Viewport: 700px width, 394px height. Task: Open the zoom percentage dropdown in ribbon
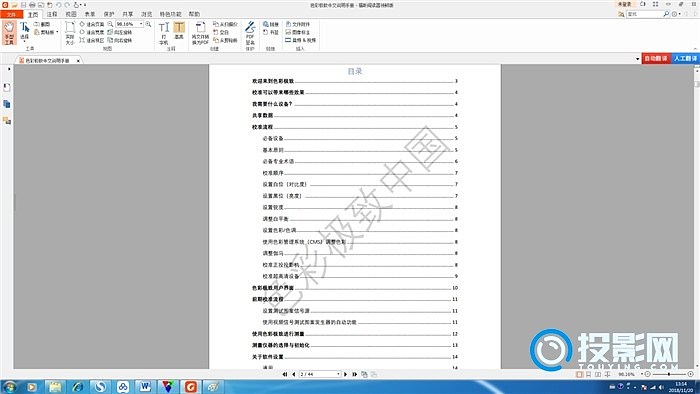[141, 24]
